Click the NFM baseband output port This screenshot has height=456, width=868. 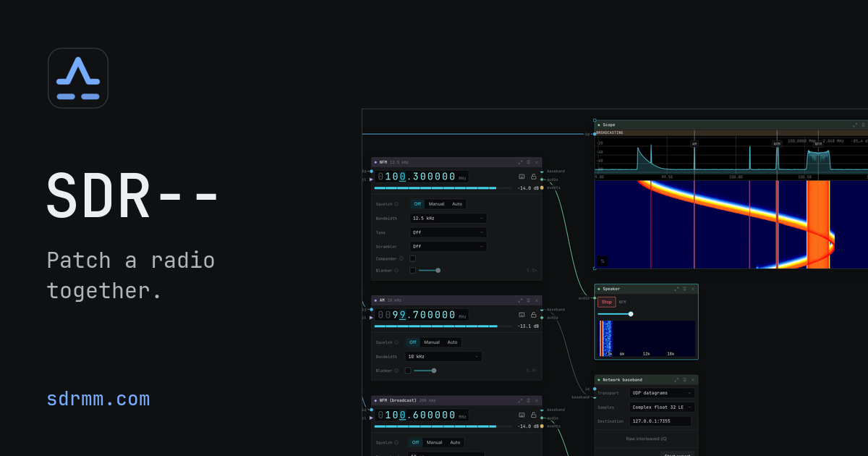point(542,172)
